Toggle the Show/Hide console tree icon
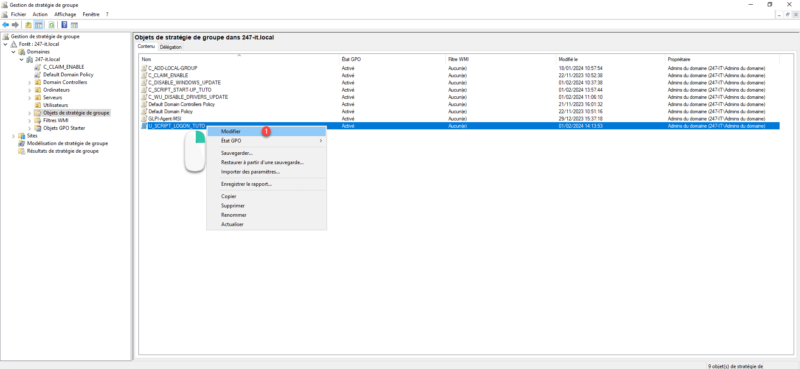Screen dimensions: 800x369 [38, 24]
